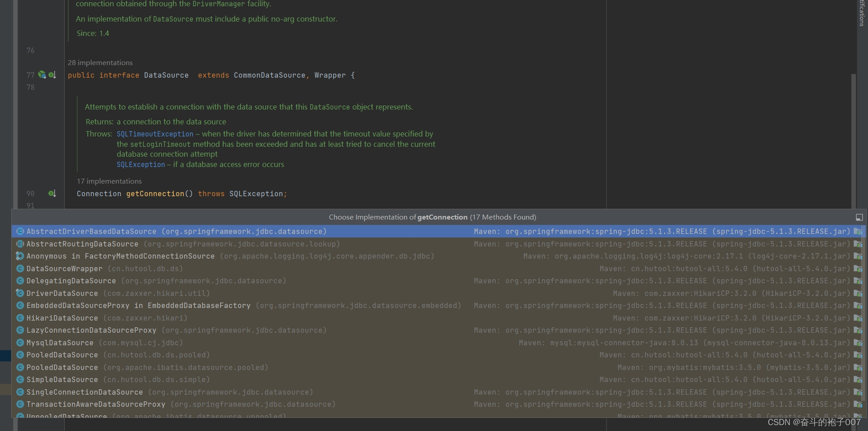Click the editor vertical scrollbar

[x=853, y=141]
